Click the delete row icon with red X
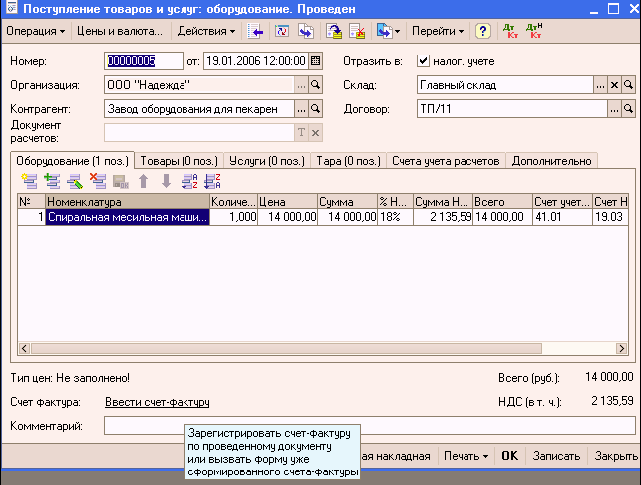This screenshot has height=485, width=641. coord(98,181)
